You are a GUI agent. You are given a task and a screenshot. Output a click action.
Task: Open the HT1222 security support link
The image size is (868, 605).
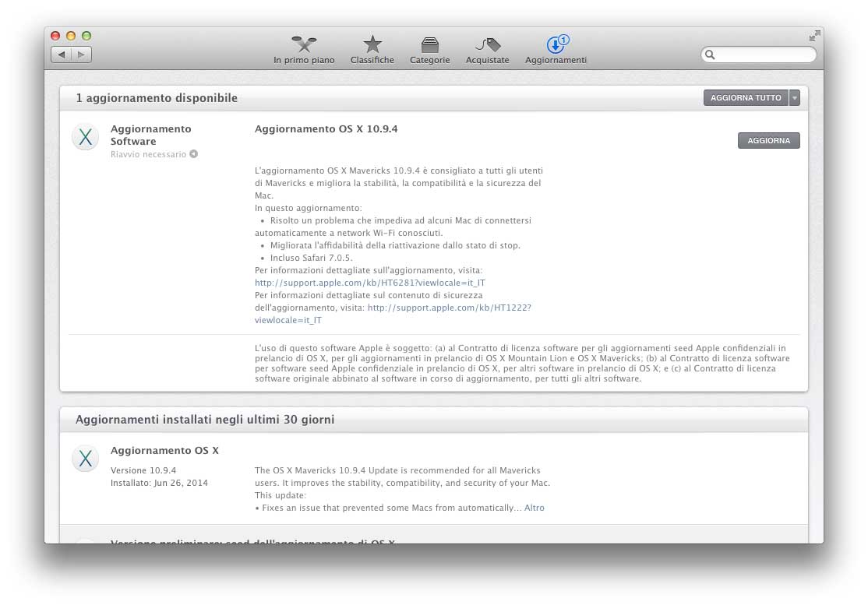pos(449,308)
